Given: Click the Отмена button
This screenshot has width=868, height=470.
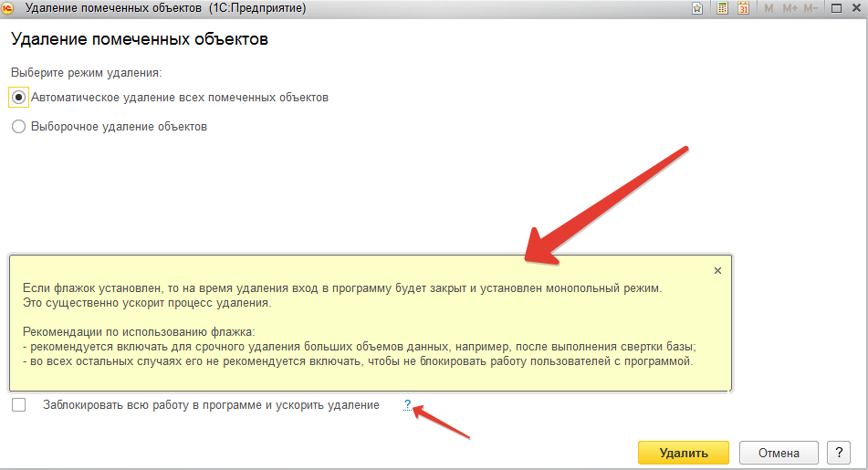Looking at the screenshot, I should tap(779, 453).
